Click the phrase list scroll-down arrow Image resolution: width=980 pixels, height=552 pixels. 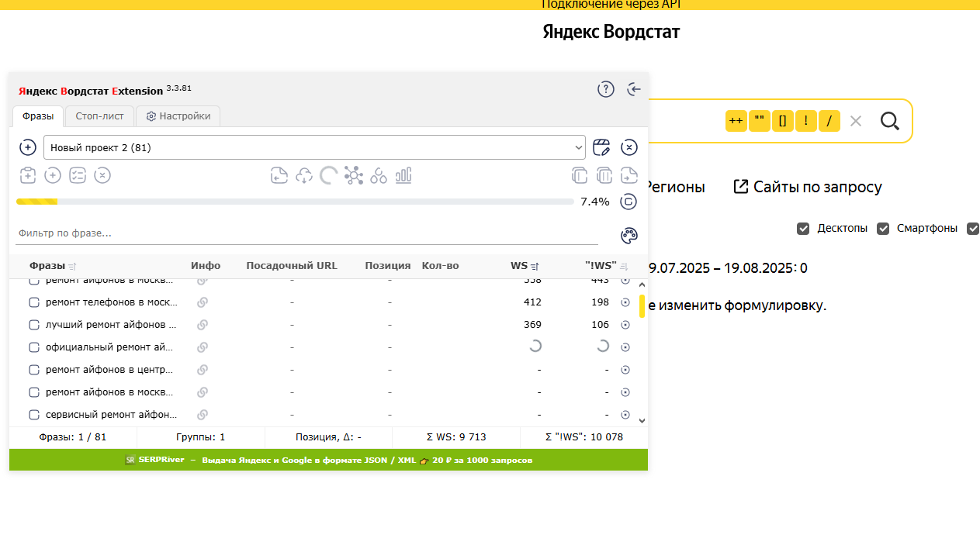pos(642,420)
